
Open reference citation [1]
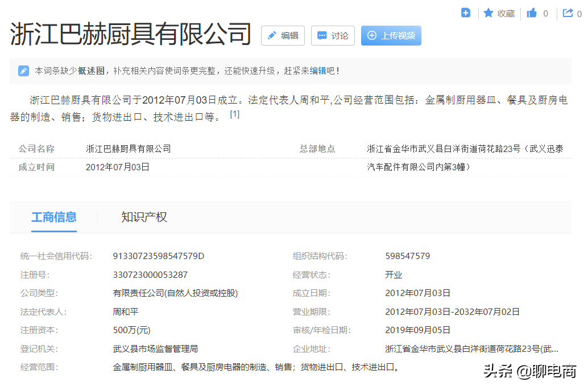(x=234, y=114)
